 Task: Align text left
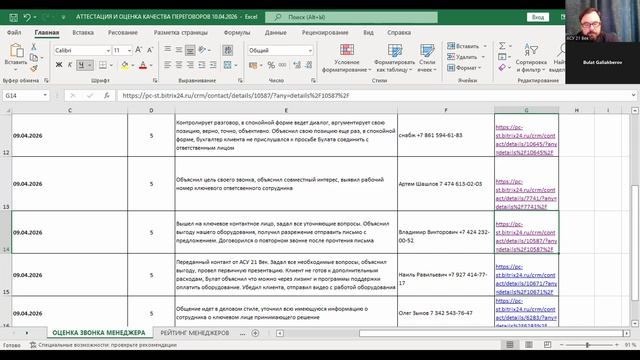tap(167, 65)
